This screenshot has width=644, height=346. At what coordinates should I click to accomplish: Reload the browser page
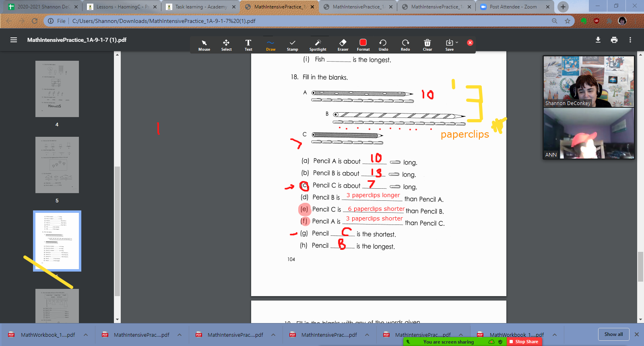pos(35,21)
